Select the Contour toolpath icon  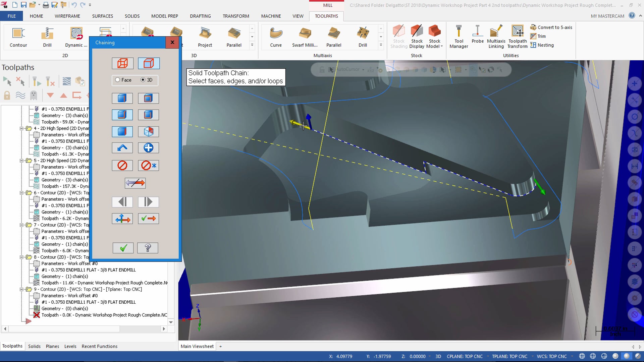click(x=18, y=37)
